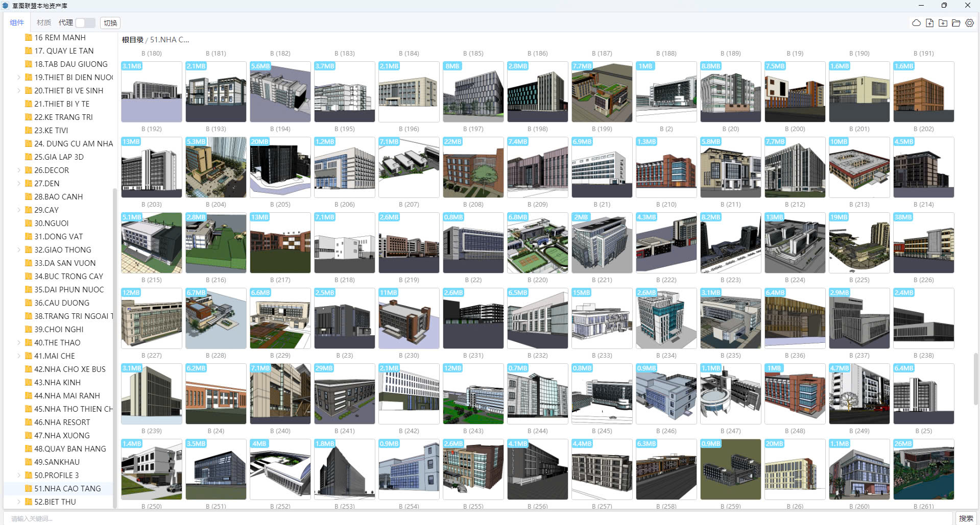980x525 pixels.
Task: Select the 组件 components tab
Action: pyautogui.click(x=17, y=23)
